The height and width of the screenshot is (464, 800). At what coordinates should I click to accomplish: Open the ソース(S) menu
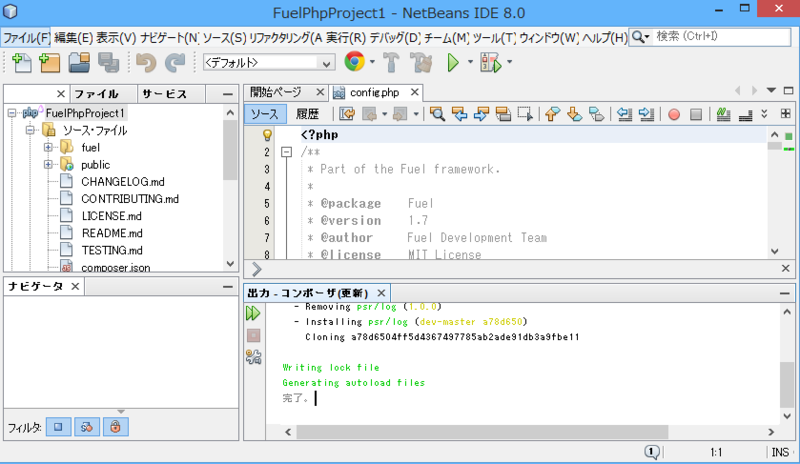point(224,38)
